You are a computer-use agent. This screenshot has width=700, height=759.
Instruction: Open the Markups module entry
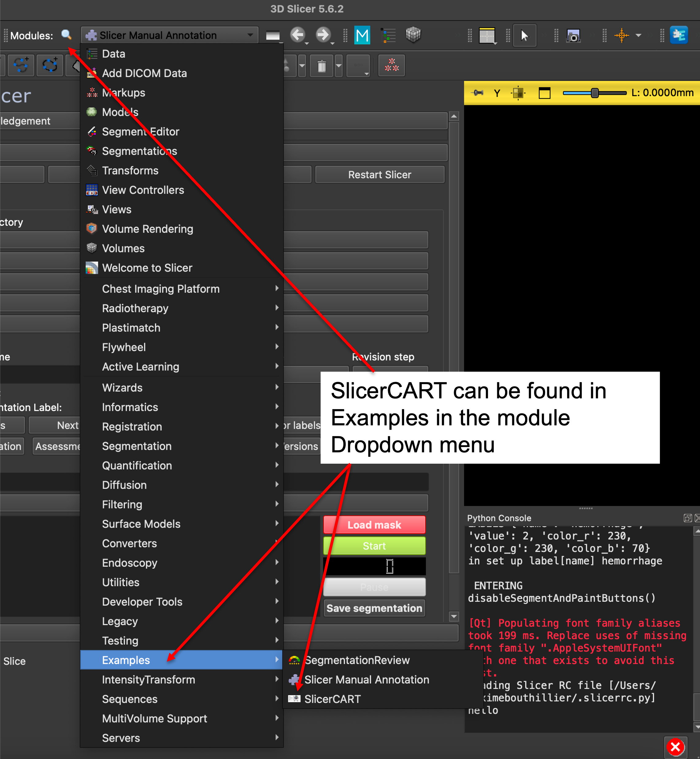182,93
